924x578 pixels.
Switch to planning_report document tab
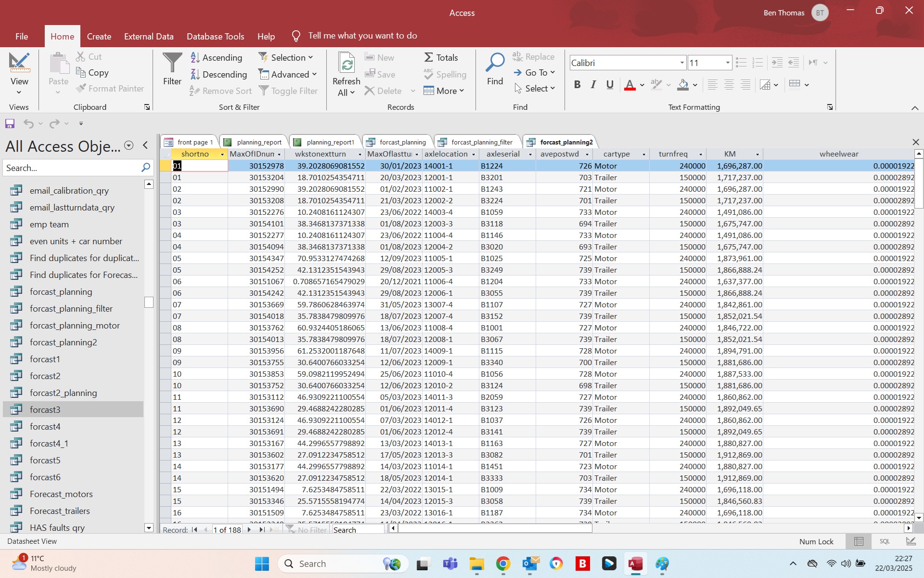(x=259, y=142)
